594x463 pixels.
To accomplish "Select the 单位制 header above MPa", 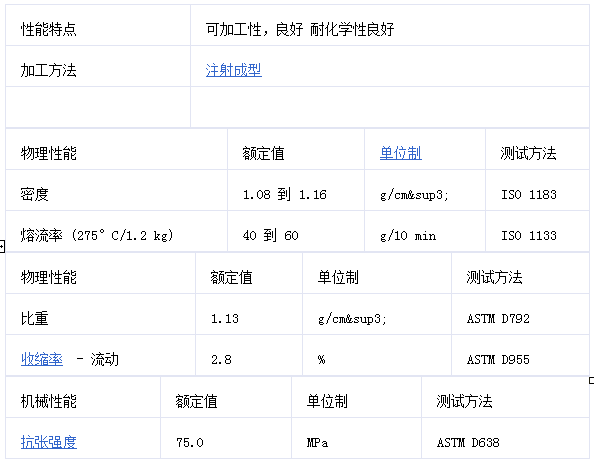I will pyautogui.click(x=327, y=401).
